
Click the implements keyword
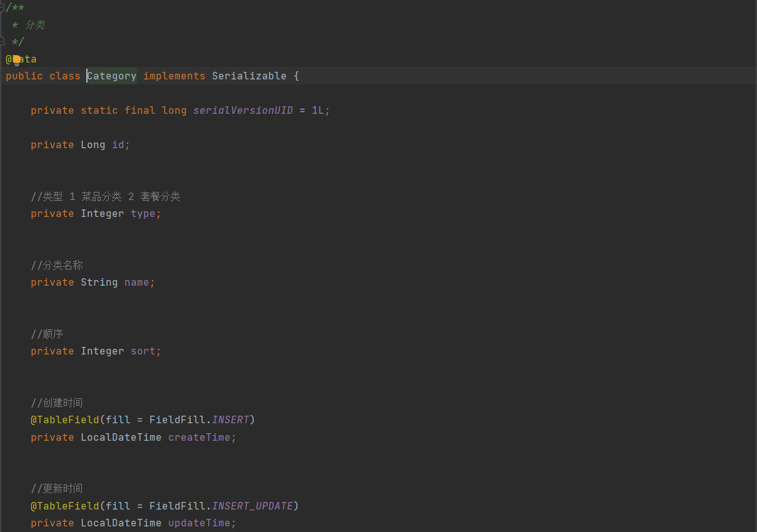[x=174, y=76]
